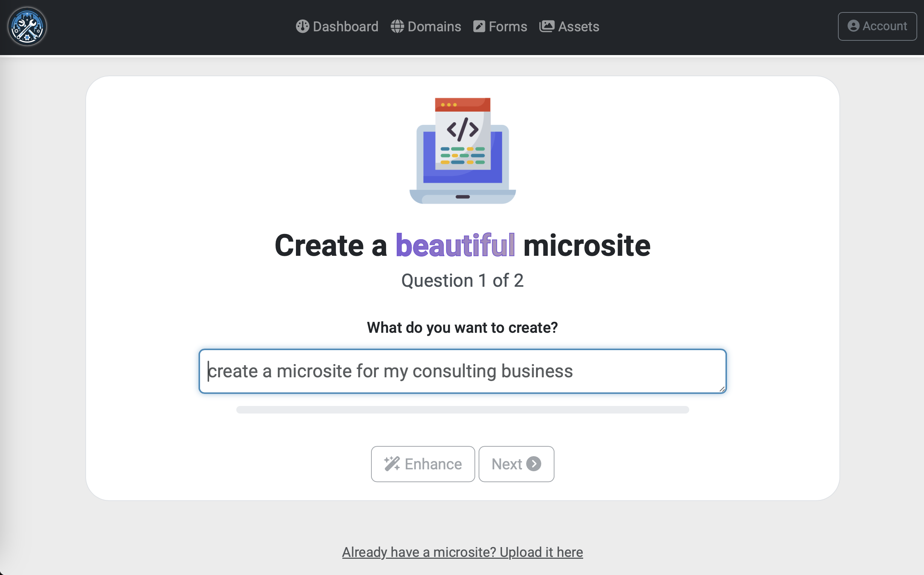
Task: Navigate to the Assets menu label
Action: [578, 27]
